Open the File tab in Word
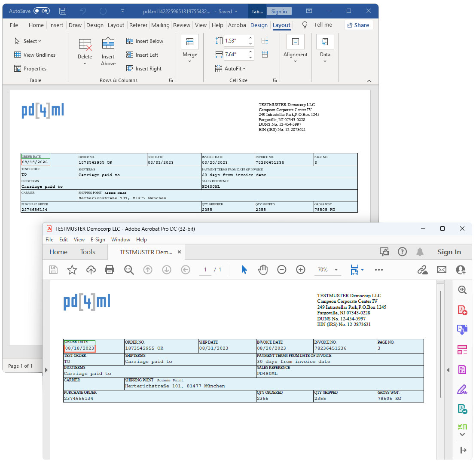This screenshot has height=463, width=476. [x=14, y=25]
